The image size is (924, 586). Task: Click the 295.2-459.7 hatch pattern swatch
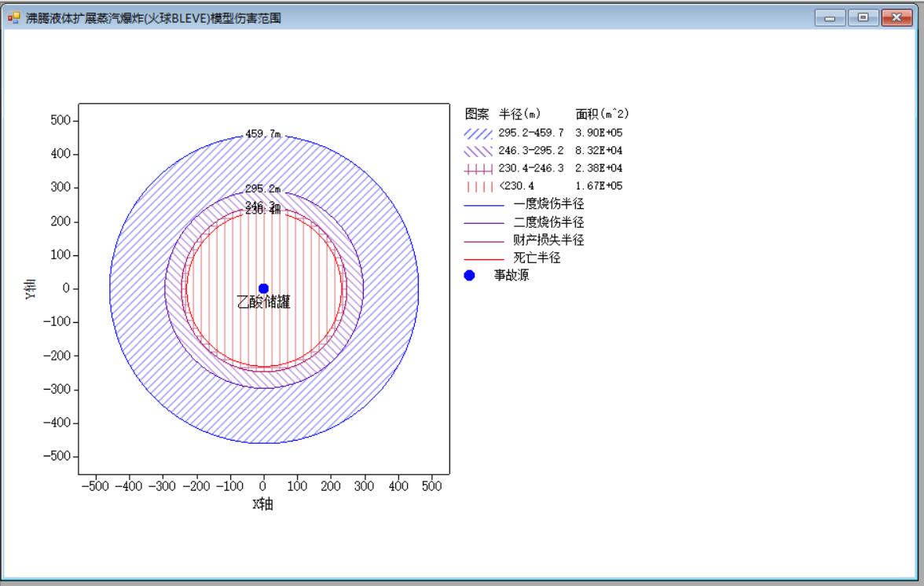[x=478, y=134]
